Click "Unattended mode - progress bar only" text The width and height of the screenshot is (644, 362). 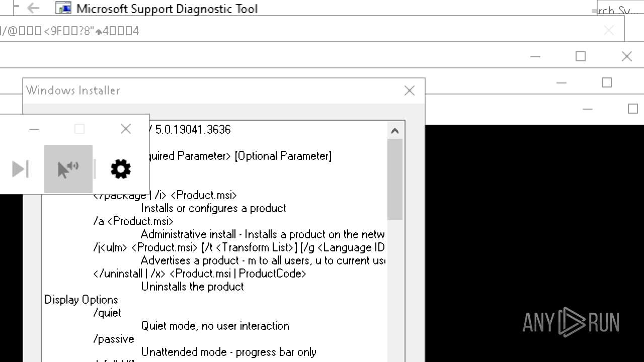click(x=228, y=352)
